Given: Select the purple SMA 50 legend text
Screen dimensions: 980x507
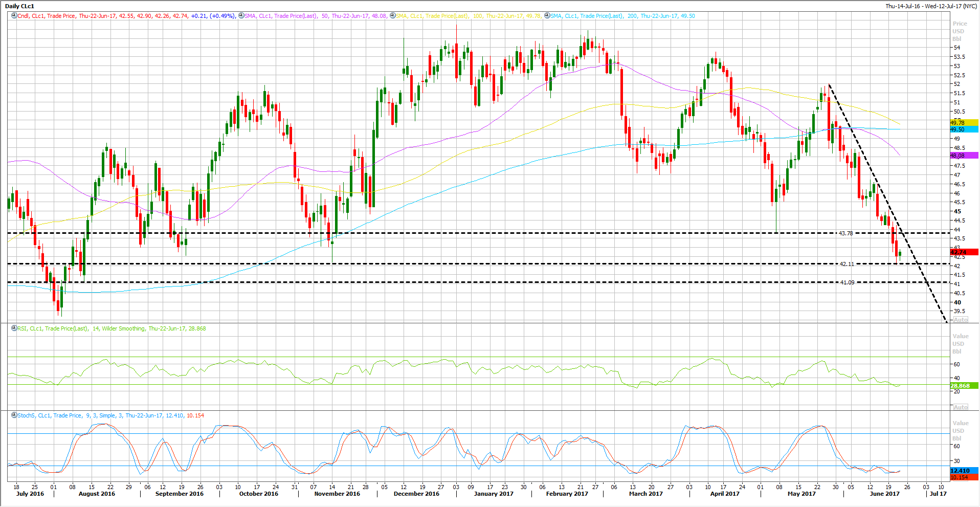Looking at the screenshot, I should pos(316,16).
